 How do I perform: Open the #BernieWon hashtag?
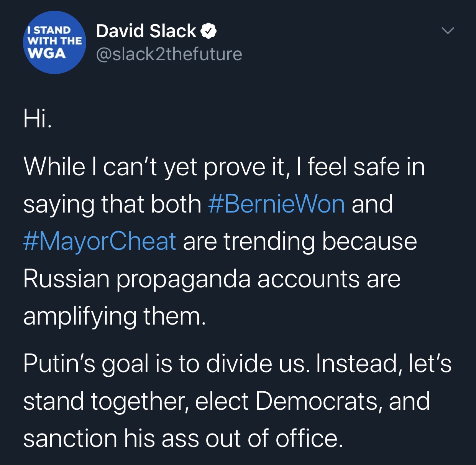276,204
